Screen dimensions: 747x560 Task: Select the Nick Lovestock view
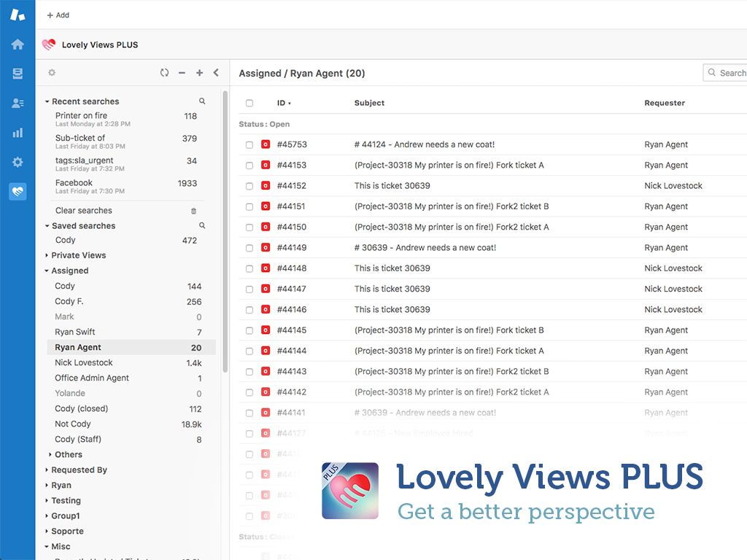[x=84, y=362]
